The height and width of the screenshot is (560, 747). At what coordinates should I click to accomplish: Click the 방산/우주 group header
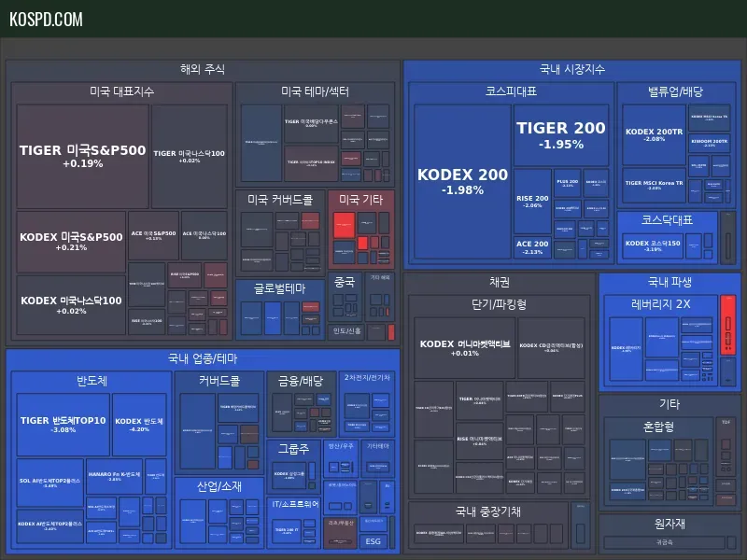click(x=341, y=446)
